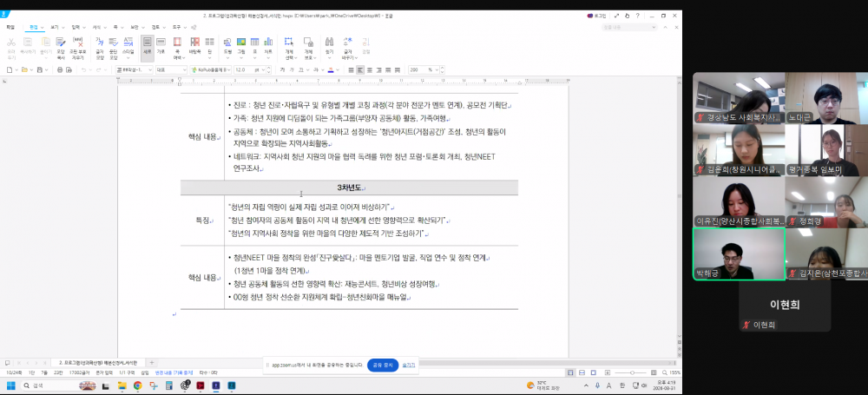Expand the 대표 language dropdown
Viewport: 868px width, 395px height.
[184, 69]
